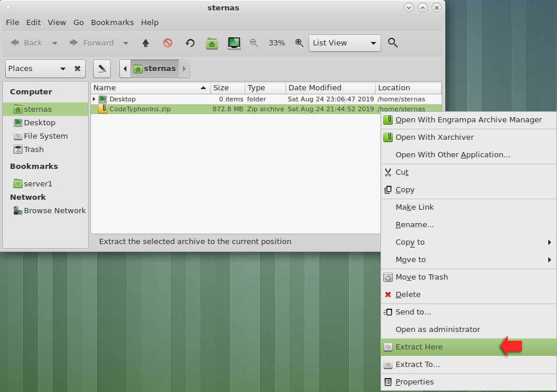Click the red Stop loading icon
Image resolution: width=557 pixels, height=392 pixels.
point(168,43)
